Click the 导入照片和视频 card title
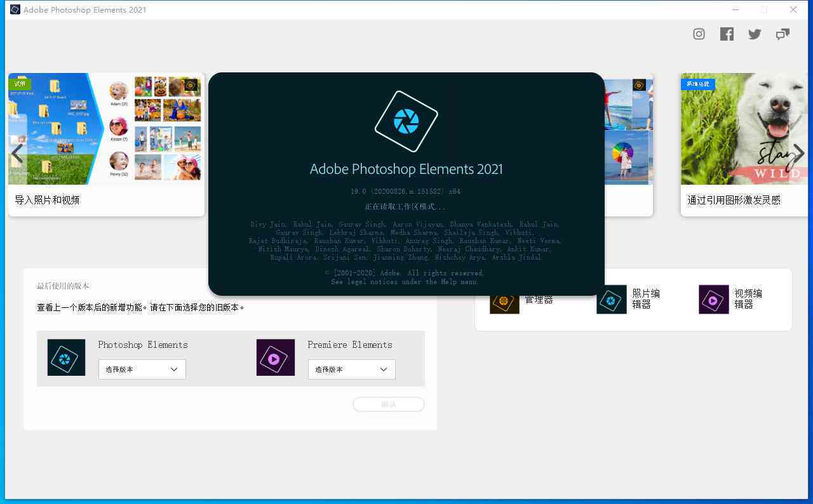This screenshot has height=504, width=813. (47, 200)
